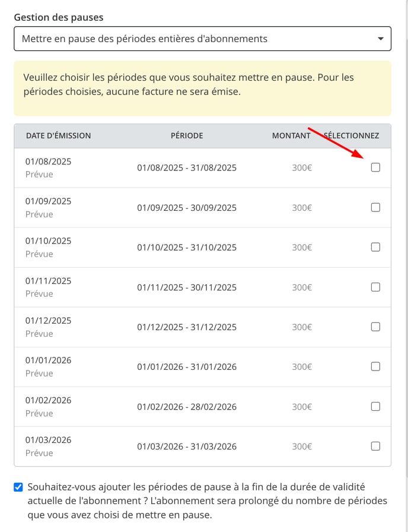
Task: Click the 300€ amount in the 01/10/2025 row
Action: click(302, 248)
